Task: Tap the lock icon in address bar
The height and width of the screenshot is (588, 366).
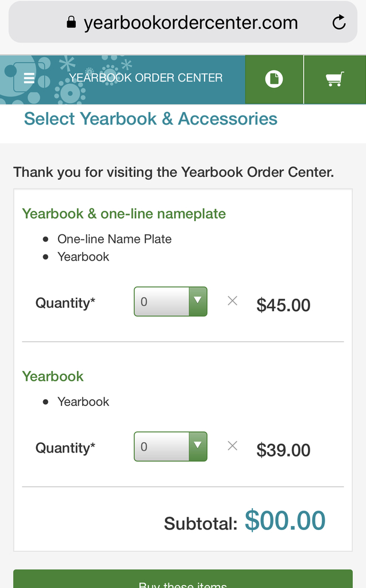Action: [x=71, y=22]
